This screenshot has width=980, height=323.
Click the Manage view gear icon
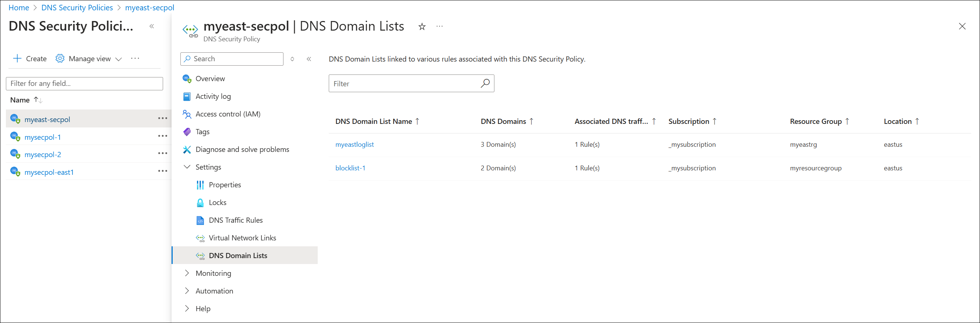click(60, 59)
